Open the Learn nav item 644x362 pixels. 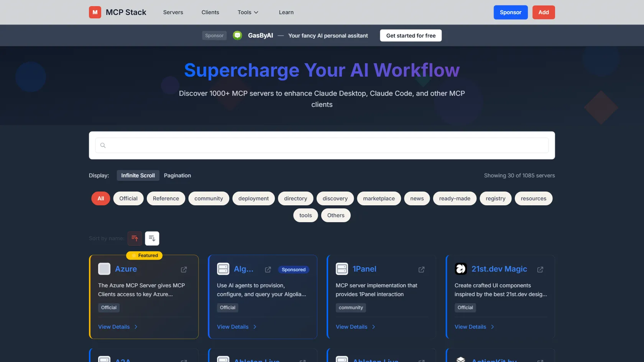(286, 12)
